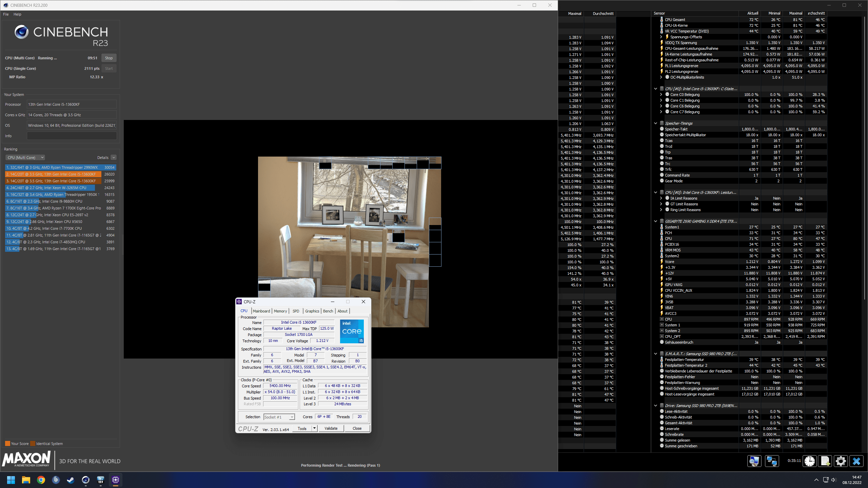Screen dimensions: 868x488
Task: Open Details dropdown in Ranking panel
Action: (x=114, y=158)
